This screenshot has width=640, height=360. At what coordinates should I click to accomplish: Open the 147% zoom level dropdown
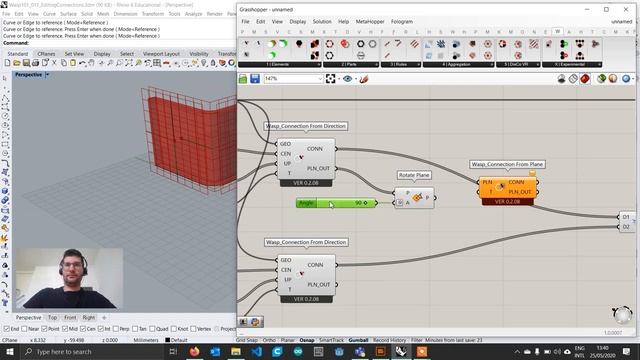pos(320,79)
